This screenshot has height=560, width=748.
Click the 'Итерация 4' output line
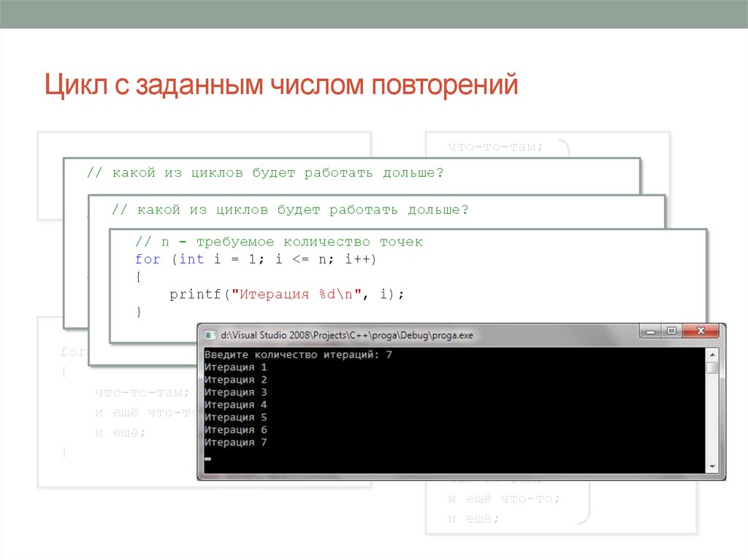pos(236,404)
